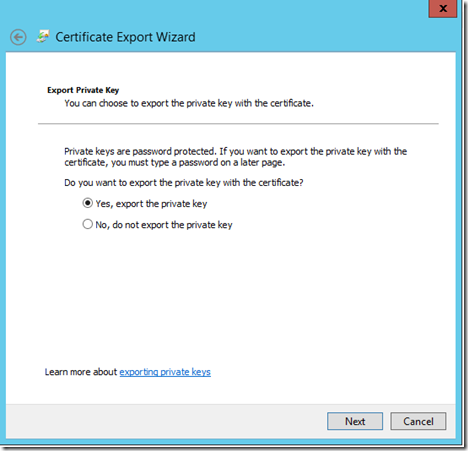Image resolution: width=468 pixels, height=451 pixels.
Task: Open the exporting private keys help link
Action: 165,372
